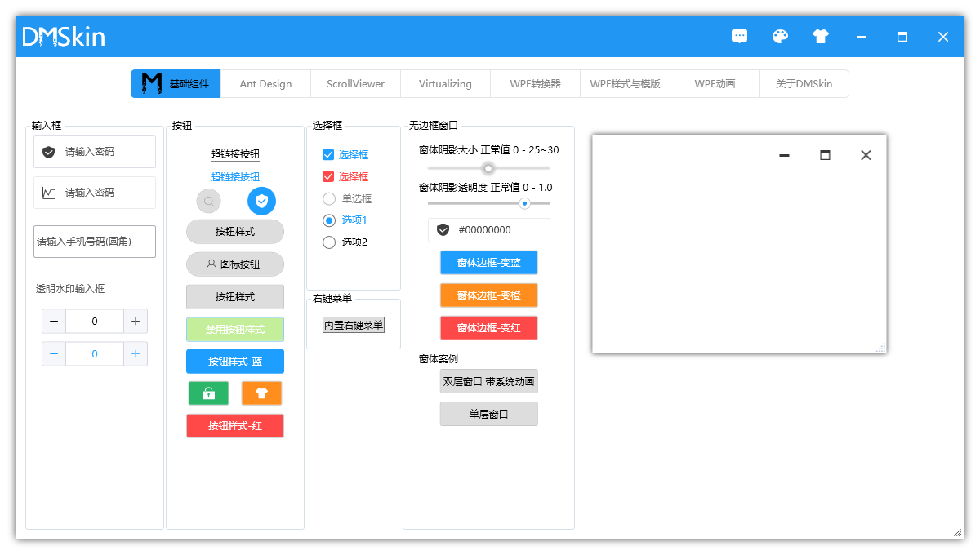Click the palette theme icon in title bar
The width and height of the screenshot is (980, 555).
click(x=780, y=36)
